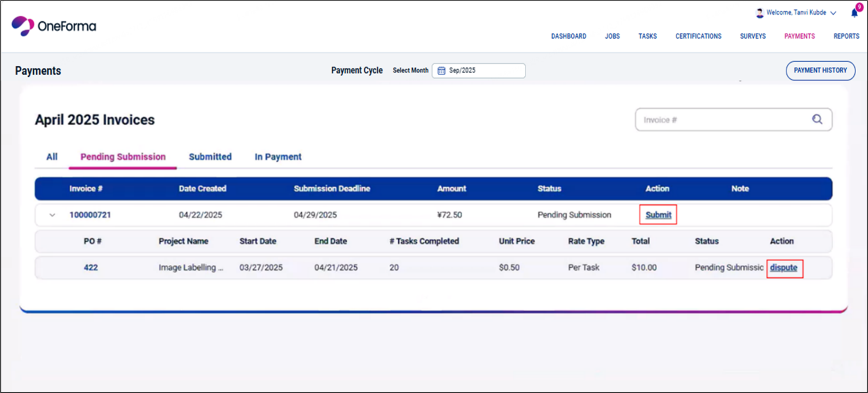Navigate to Certifications
This screenshot has height=393, width=868.
tap(698, 36)
